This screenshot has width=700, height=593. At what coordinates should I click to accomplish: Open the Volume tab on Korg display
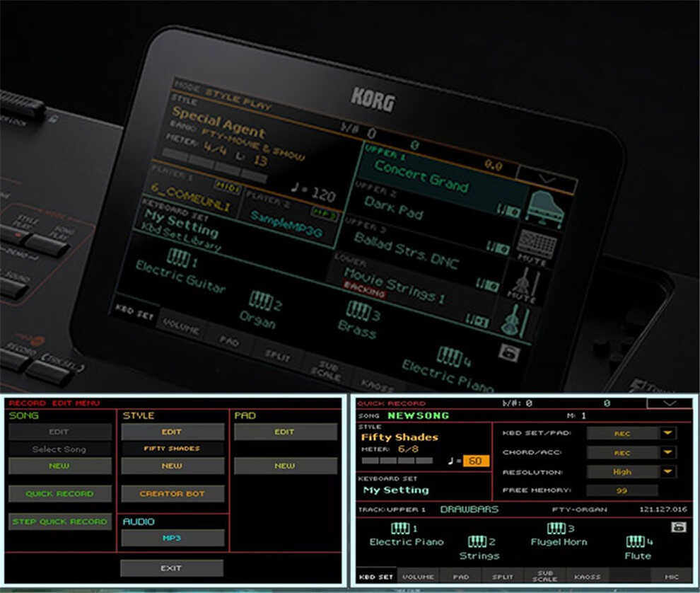click(181, 326)
